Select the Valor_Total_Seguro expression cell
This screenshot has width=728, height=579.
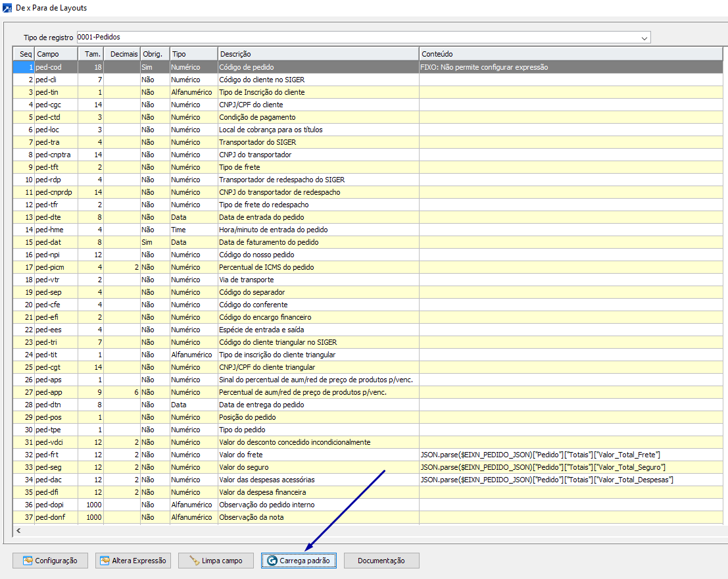pos(543,467)
